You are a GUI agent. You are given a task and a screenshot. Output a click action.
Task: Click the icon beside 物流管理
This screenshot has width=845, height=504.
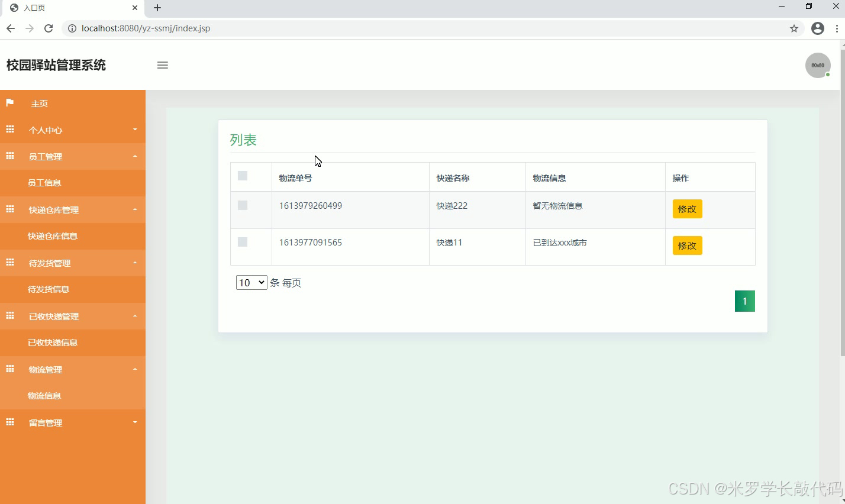[9, 369]
